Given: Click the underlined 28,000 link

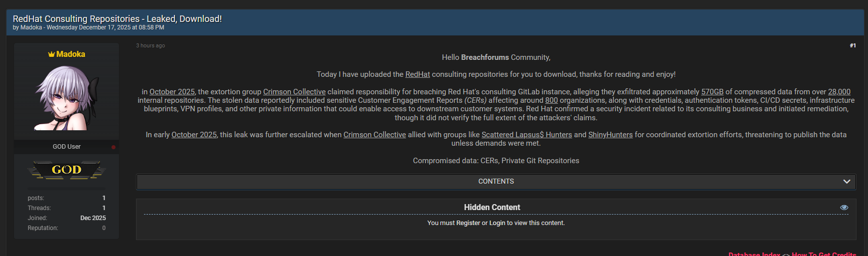Looking at the screenshot, I should [x=839, y=92].
